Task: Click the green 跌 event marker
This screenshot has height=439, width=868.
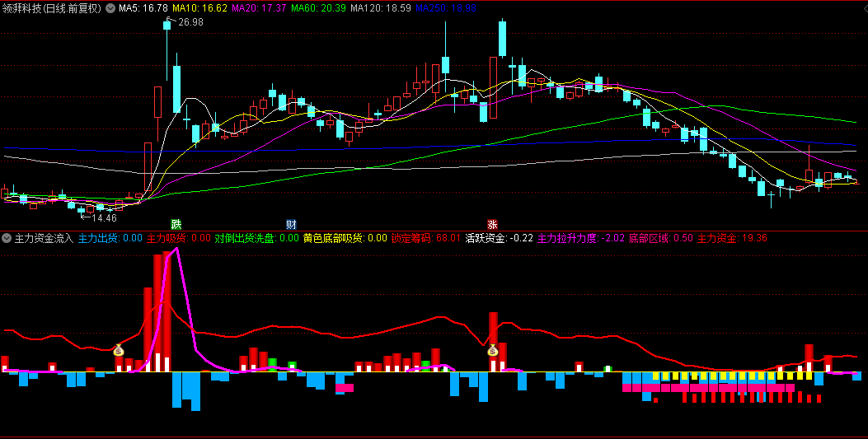Action: click(x=176, y=225)
